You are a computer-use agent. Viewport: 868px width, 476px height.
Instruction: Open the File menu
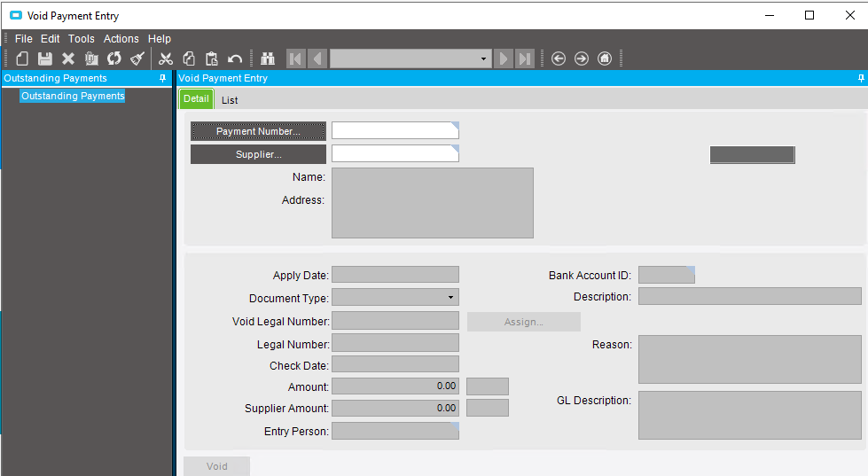tap(23, 39)
